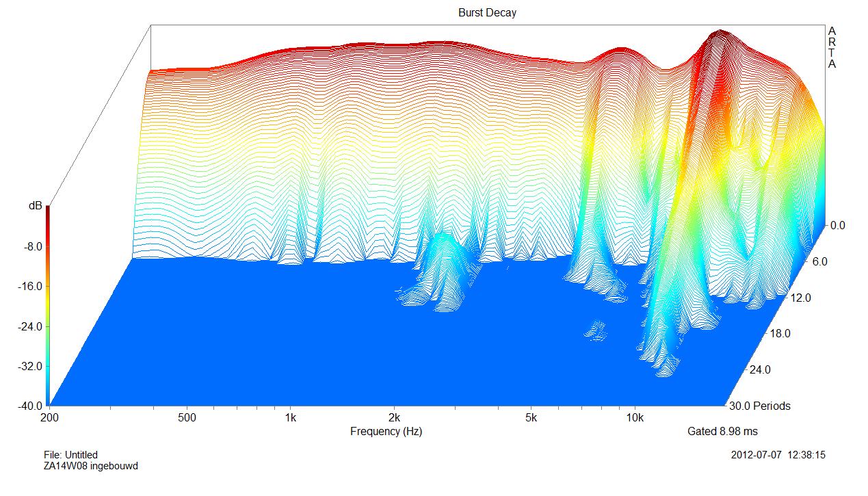Click the dB color scale bar

coord(47,306)
